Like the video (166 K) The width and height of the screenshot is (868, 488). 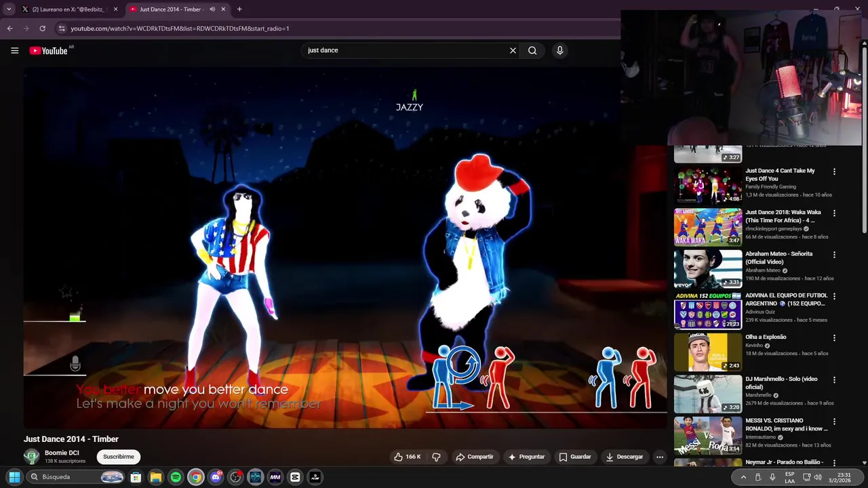(407, 457)
